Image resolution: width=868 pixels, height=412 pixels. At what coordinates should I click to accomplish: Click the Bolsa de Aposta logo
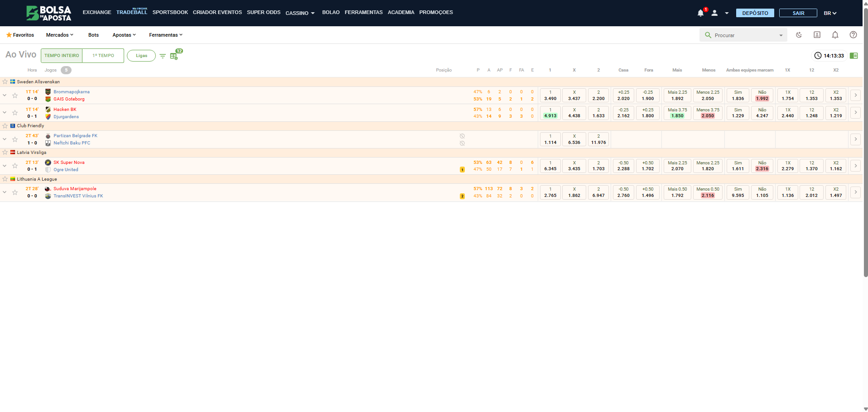point(49,13)
